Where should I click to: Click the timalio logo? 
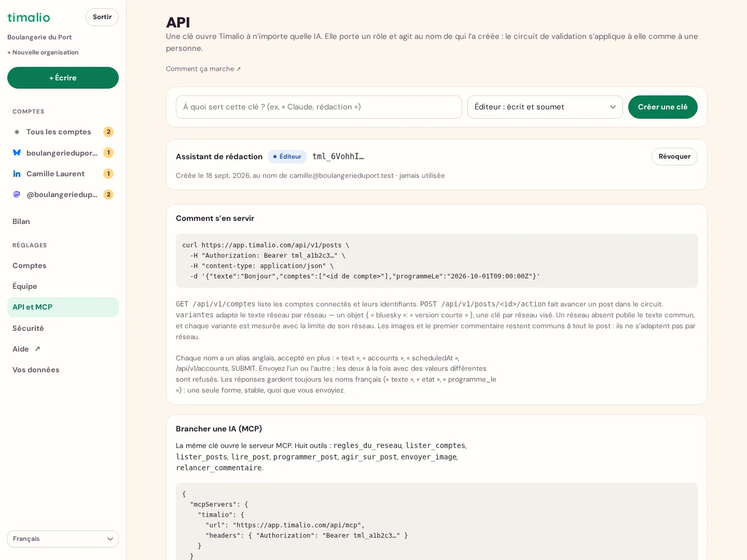pyautogui.click(x=29, y=17)
